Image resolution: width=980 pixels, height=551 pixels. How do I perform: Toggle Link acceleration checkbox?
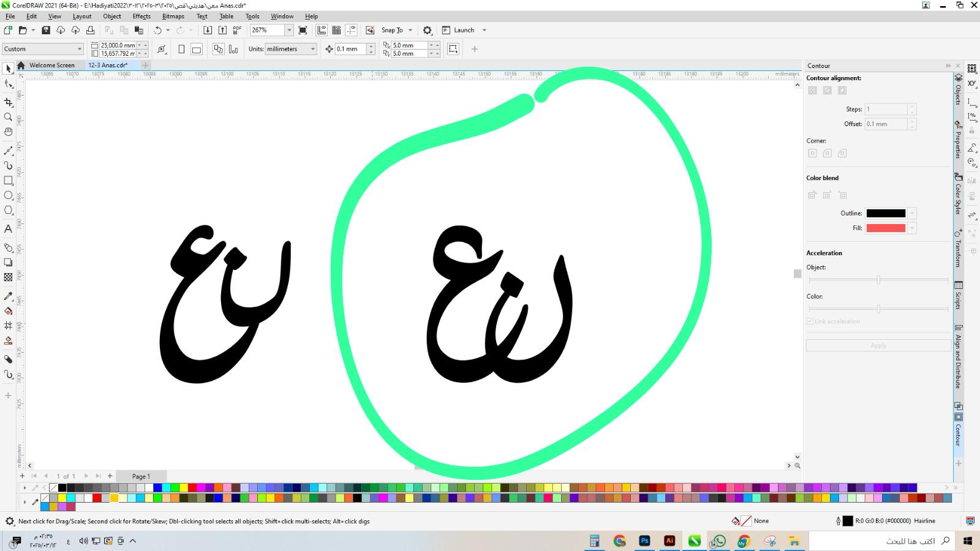(810, 321)
